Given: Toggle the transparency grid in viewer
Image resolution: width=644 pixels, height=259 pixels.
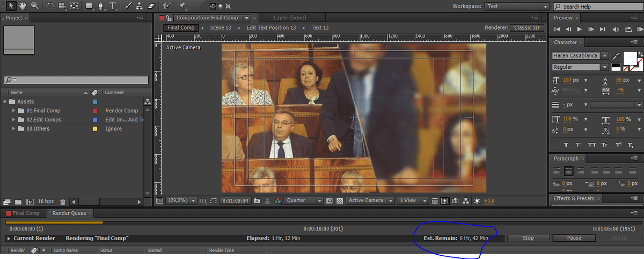Looking at the screenshot, I should 339,201.
